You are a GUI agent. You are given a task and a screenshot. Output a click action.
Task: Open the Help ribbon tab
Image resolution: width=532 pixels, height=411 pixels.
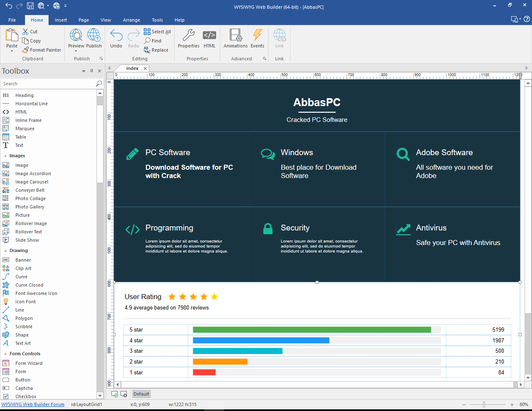click(179, 20)
